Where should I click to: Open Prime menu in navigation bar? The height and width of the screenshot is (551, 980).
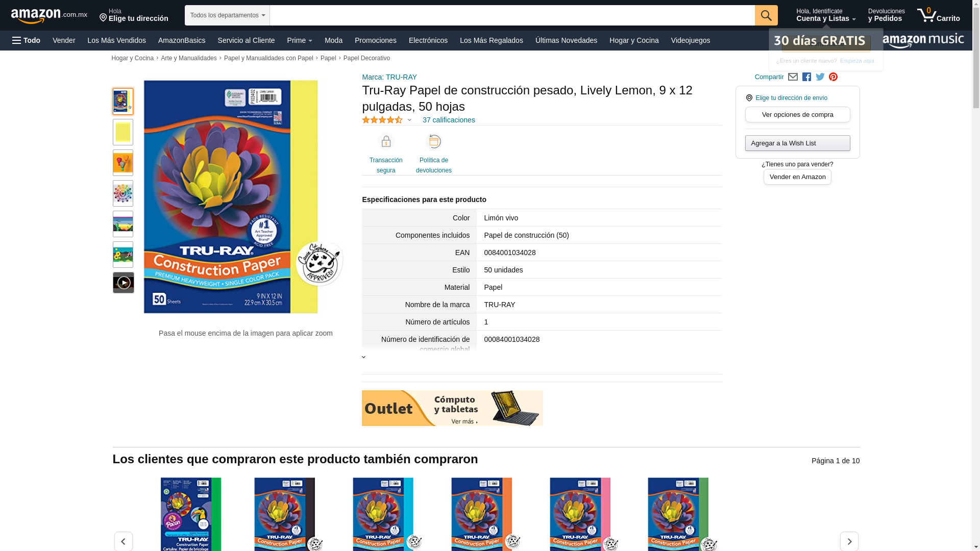tap(300, 40)
